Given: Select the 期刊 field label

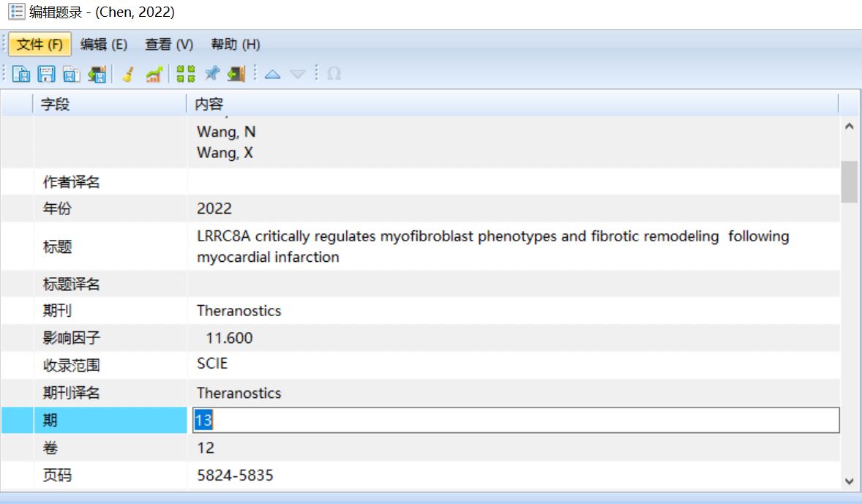Looking at the screenshot, I should 57,311.
